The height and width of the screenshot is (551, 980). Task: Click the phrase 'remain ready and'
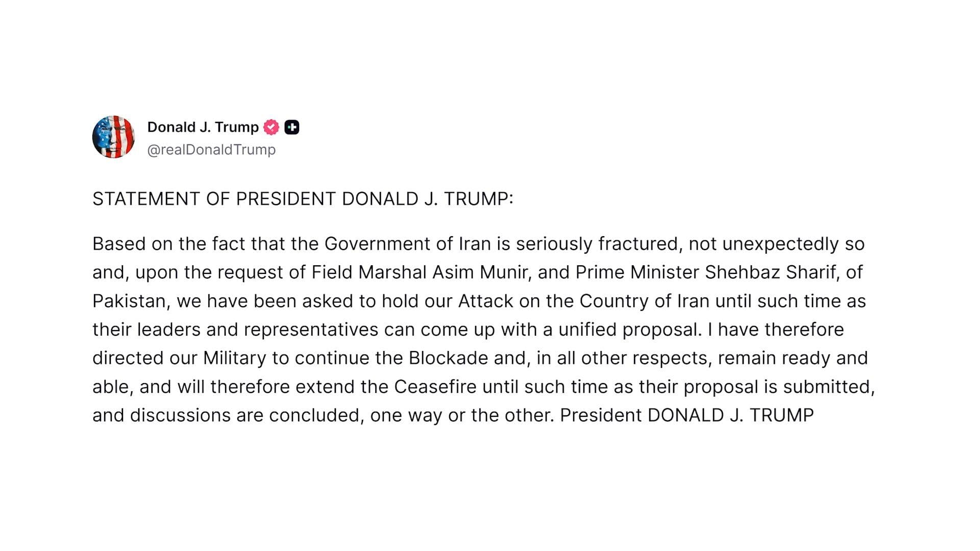coord(793,358)
